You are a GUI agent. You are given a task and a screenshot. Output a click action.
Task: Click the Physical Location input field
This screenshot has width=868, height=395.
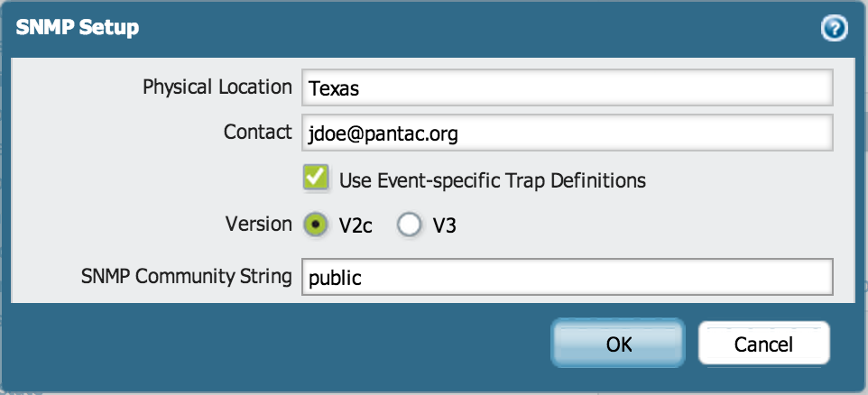(566, 88)
